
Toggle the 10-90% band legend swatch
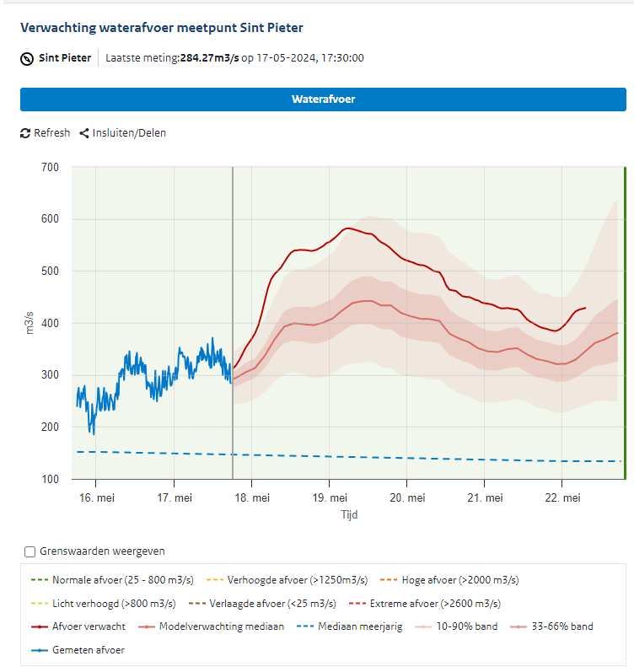pyautogui.click(x=423, y=626)
